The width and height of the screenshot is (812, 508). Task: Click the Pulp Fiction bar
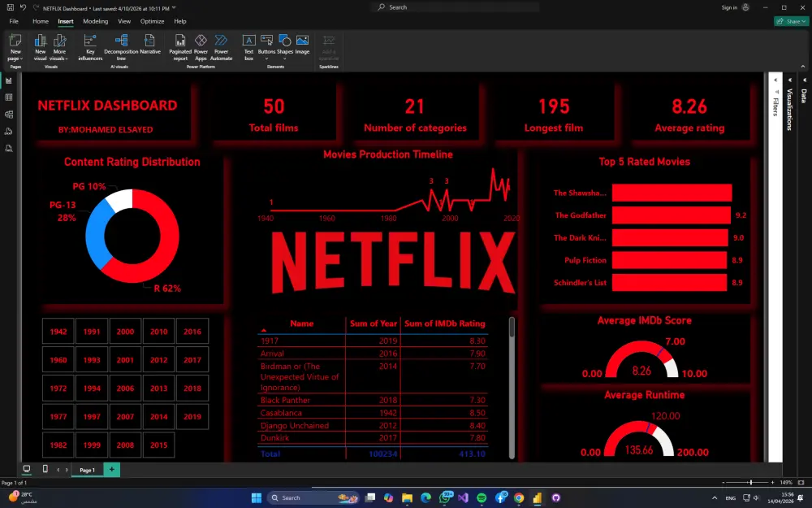pyautogui.click(x=669, y=260)
